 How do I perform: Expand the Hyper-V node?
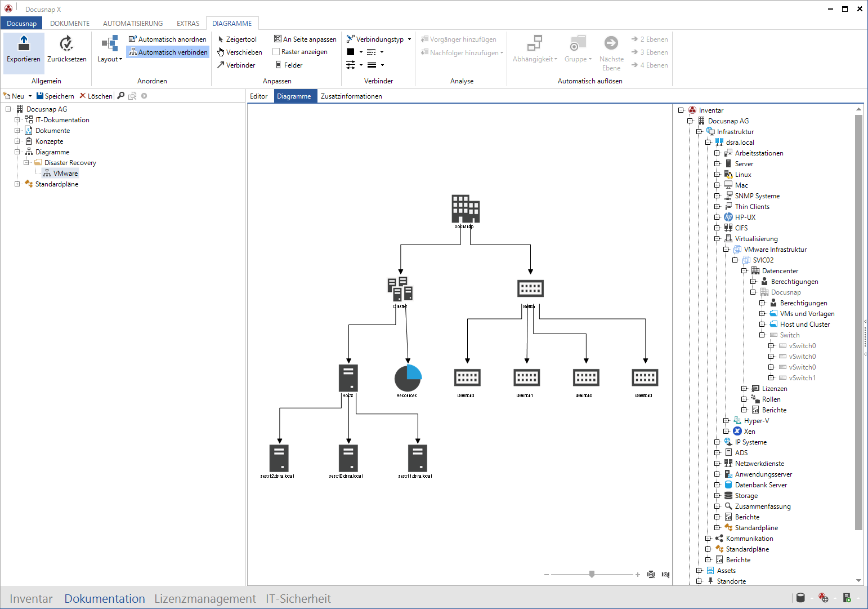click(x=726, y=421)
